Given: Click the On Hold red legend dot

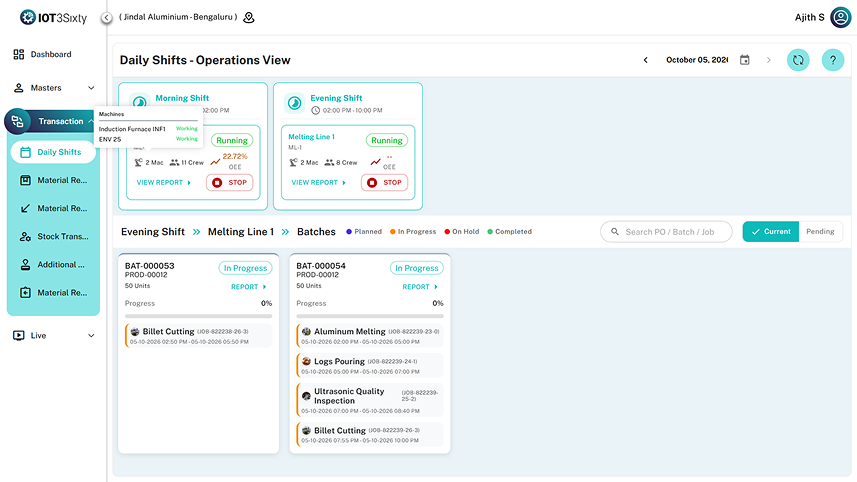Looking at the screenshot, I should pos(447,232).
